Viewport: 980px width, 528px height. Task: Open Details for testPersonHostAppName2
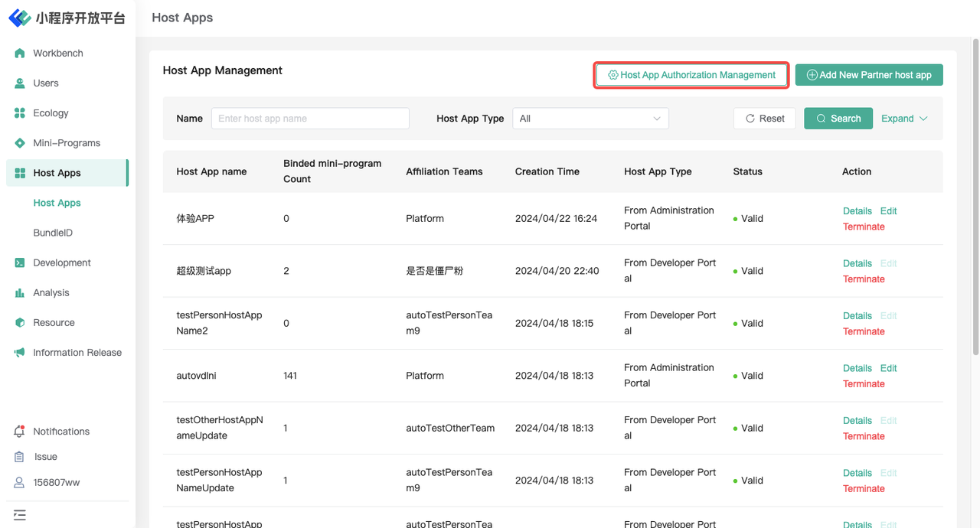[x=857, y=316]
